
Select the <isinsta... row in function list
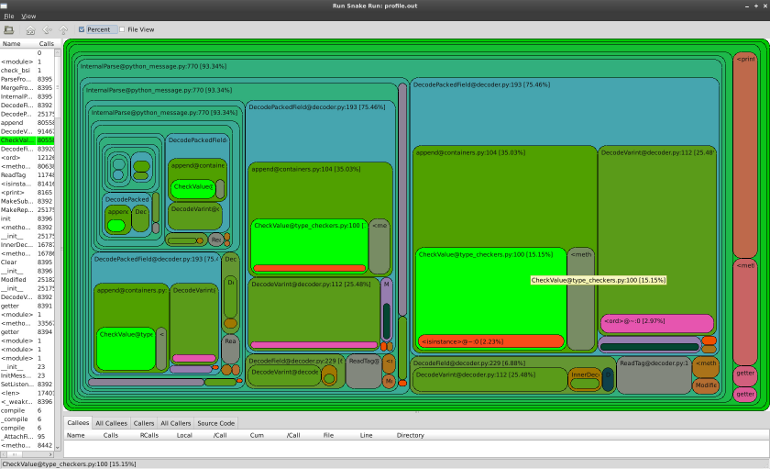click(x=27, y=184)
